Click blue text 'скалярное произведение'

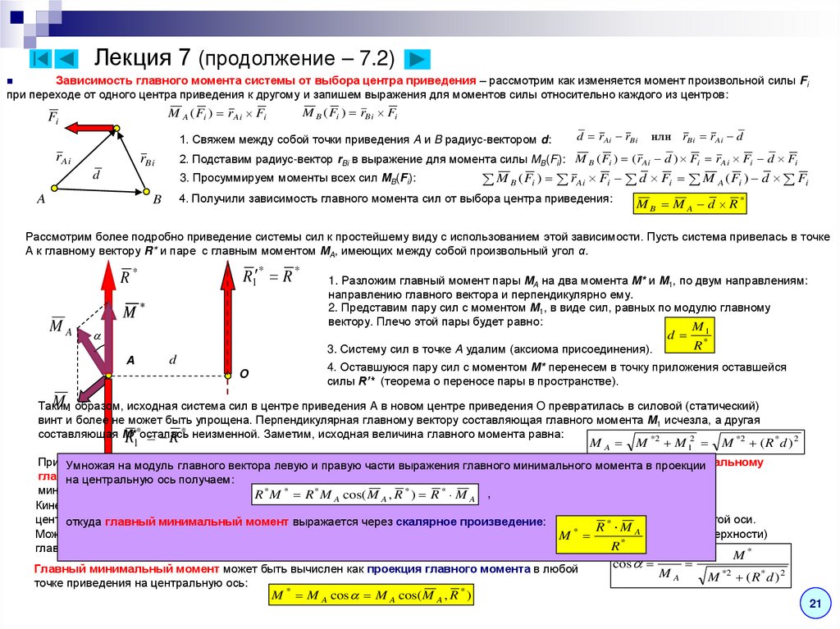[470, 522]
